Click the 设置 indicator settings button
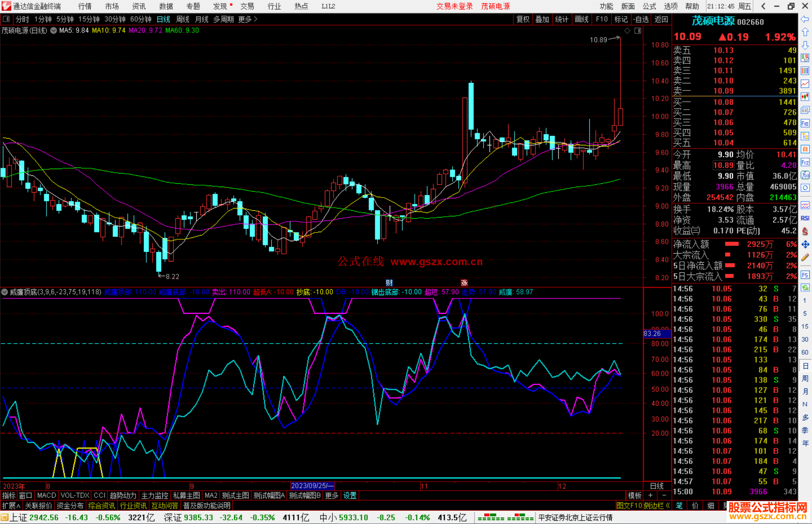 [350, 495]
